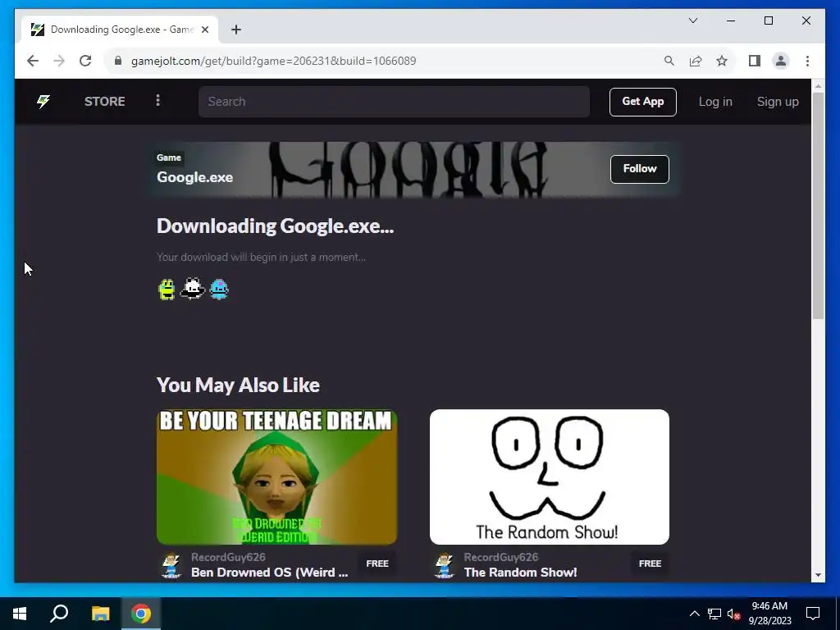Image resolution: width=840 pixels, height=630 pixels.
Task: Click Chrome icon in taskbar
Action: pos(141,614)
